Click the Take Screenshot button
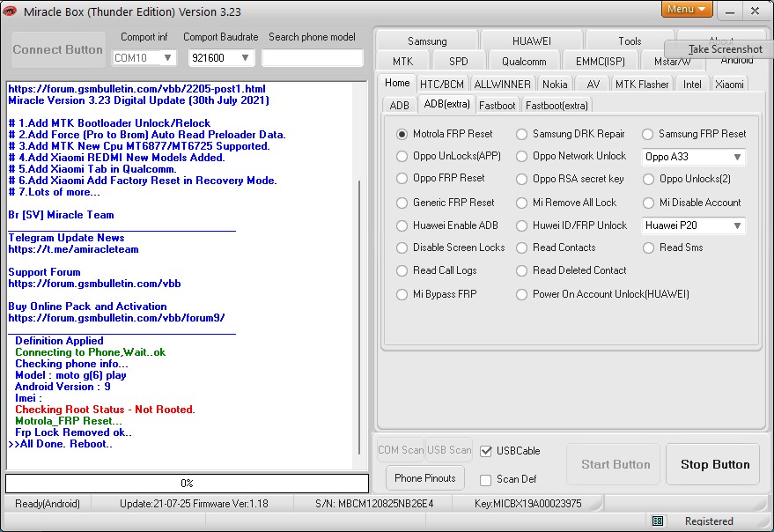The image size is (774, 532). point(719,49)
